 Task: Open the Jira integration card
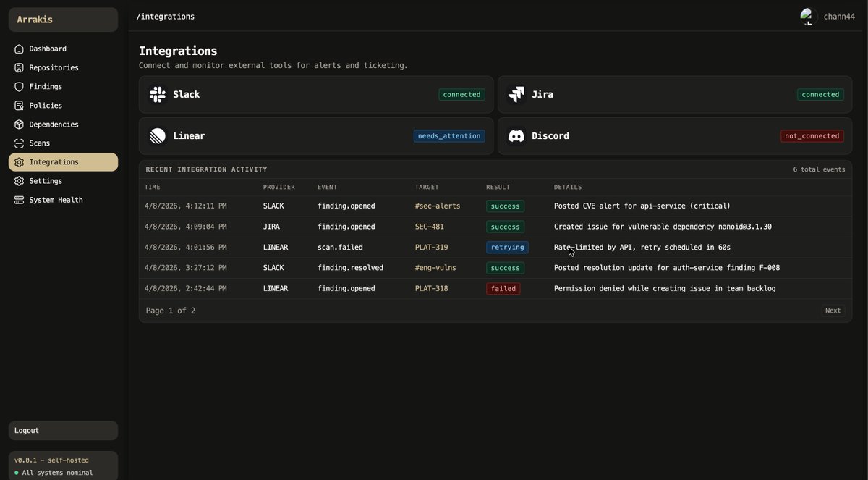pyautogui.click(x=675, y=94)
